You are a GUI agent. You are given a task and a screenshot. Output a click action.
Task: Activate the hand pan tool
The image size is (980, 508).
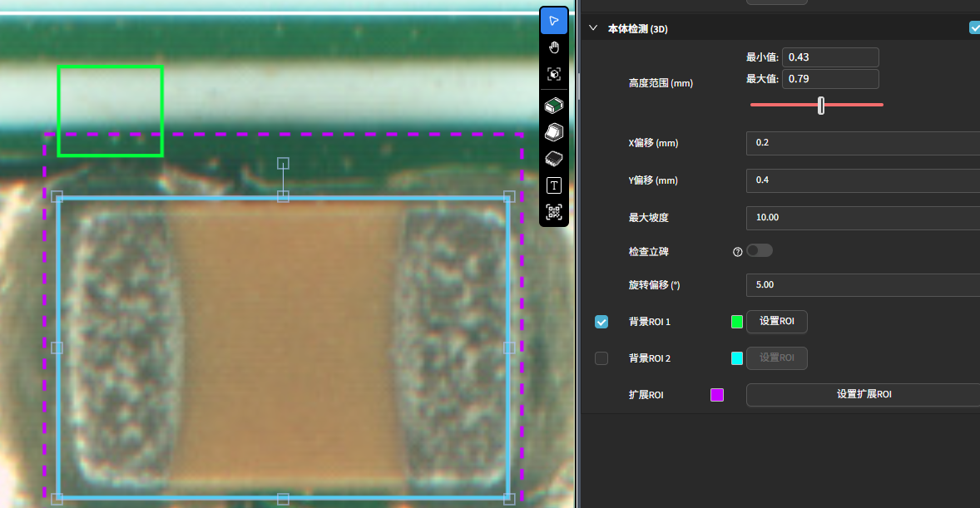click(554, 47)
